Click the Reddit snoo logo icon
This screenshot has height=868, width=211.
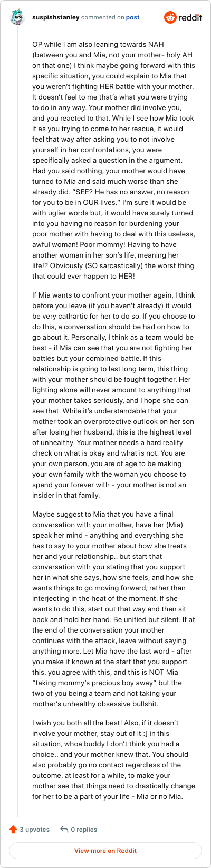point(170,17)
